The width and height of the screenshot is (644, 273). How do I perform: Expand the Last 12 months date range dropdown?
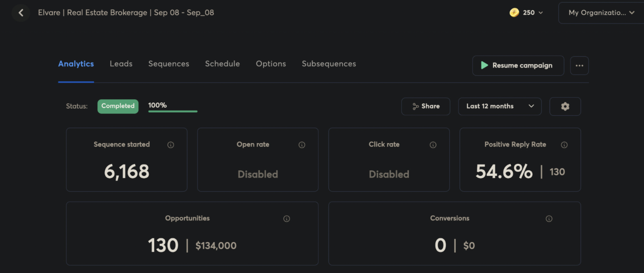(500, 106)
